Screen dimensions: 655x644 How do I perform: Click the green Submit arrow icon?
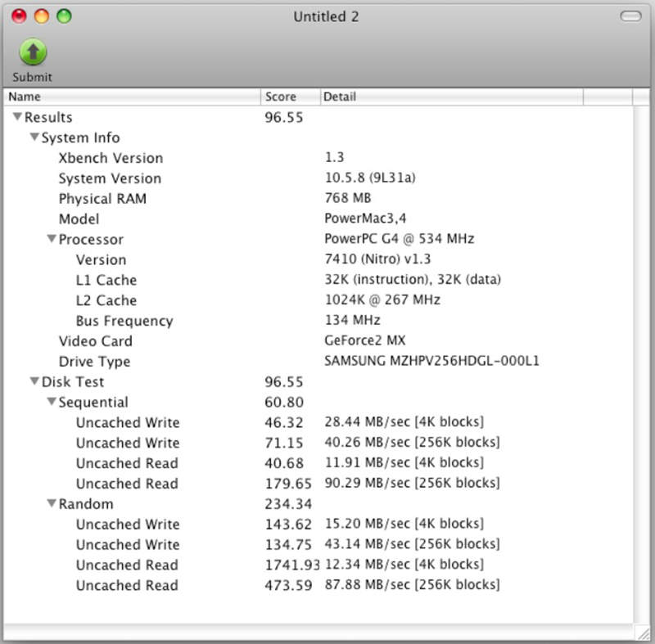[32, 52]
